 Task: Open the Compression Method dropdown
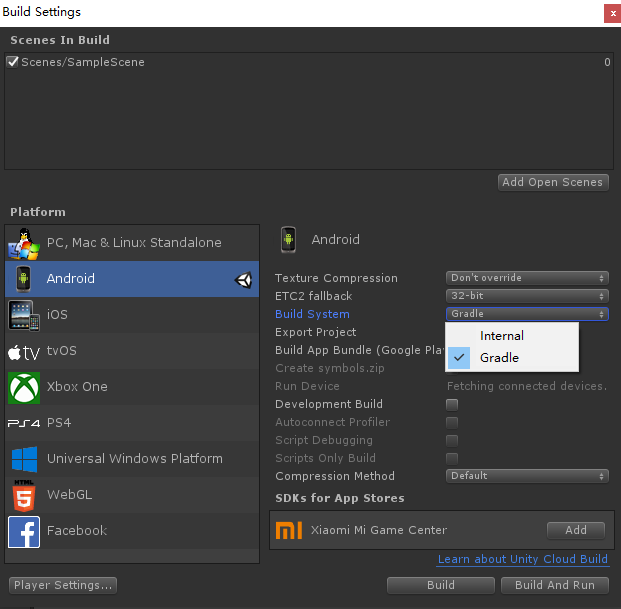click(527, 476)
